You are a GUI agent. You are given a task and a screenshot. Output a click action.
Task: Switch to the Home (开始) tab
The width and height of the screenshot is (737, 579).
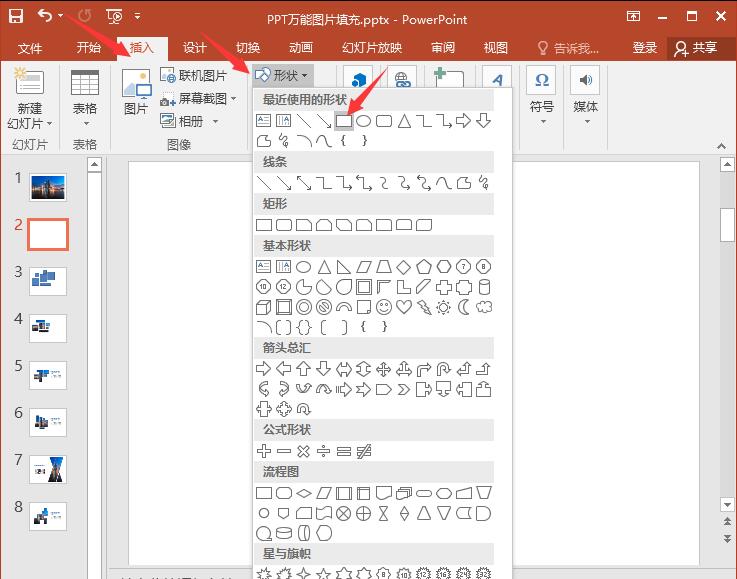point(89,48)
